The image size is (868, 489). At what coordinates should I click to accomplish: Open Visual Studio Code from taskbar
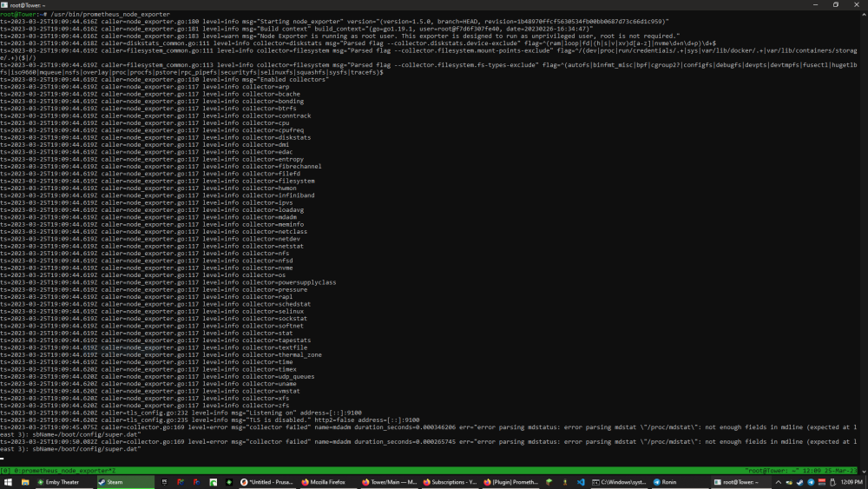point(581,482)
